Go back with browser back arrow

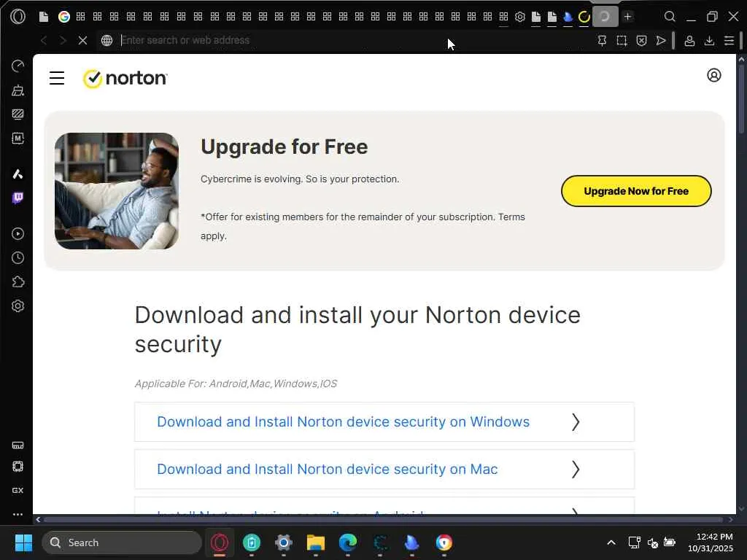[43, 41]
